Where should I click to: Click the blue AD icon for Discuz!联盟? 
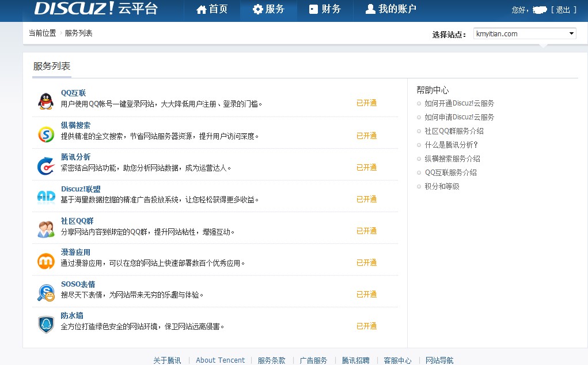(x=47, y=197)
